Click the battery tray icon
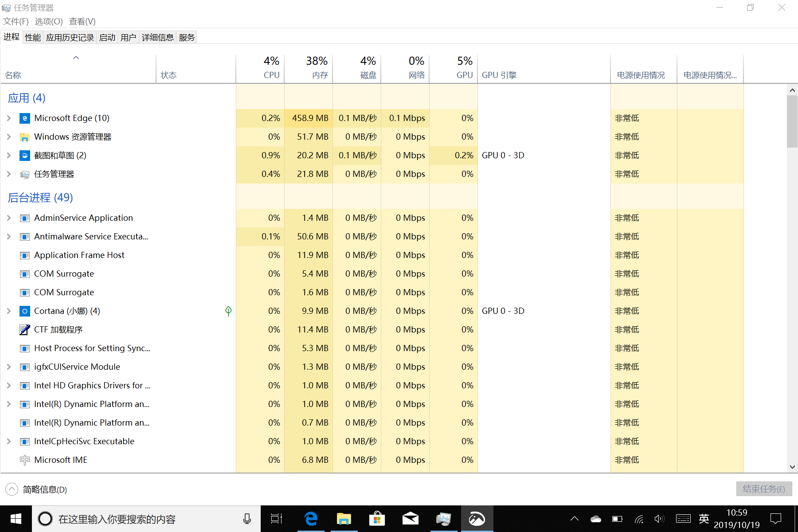798x532 pixels. (x=617, y=519)
